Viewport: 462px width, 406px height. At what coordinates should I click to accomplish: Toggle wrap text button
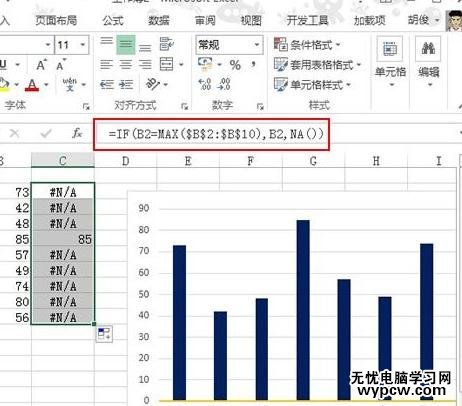[166, 44]
